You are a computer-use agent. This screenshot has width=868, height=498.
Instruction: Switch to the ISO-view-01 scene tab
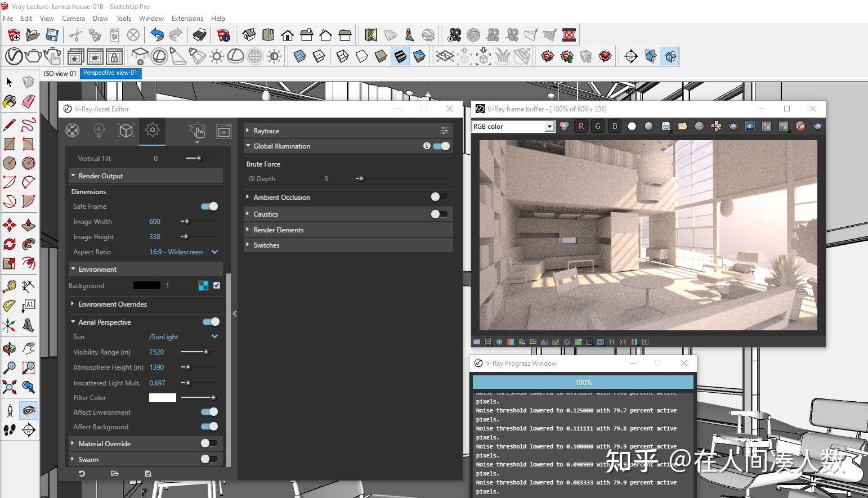[59, 73]
